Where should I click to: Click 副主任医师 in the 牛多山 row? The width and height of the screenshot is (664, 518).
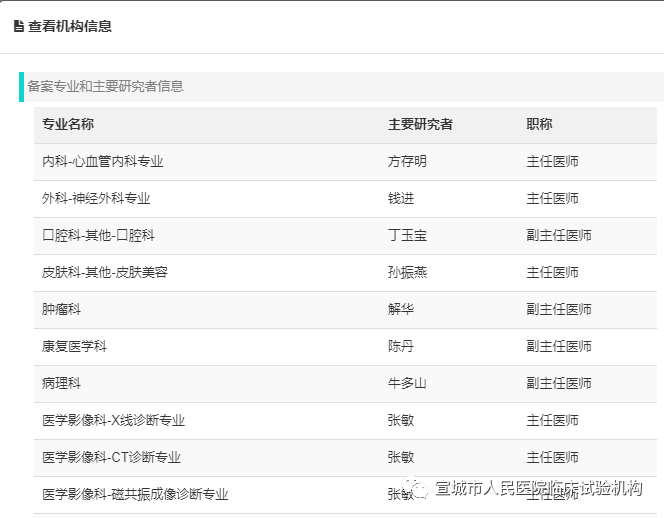(x=559, y=383)
